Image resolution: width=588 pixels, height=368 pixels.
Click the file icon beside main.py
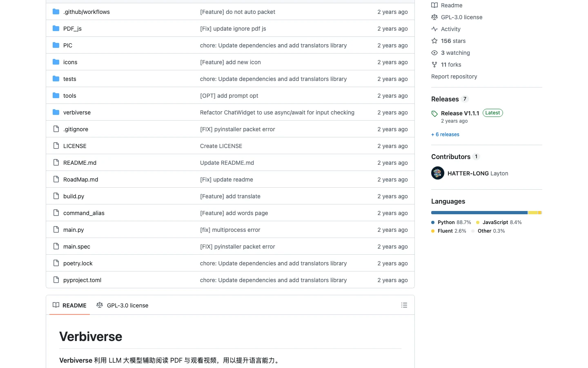click(x=56, y=230)
